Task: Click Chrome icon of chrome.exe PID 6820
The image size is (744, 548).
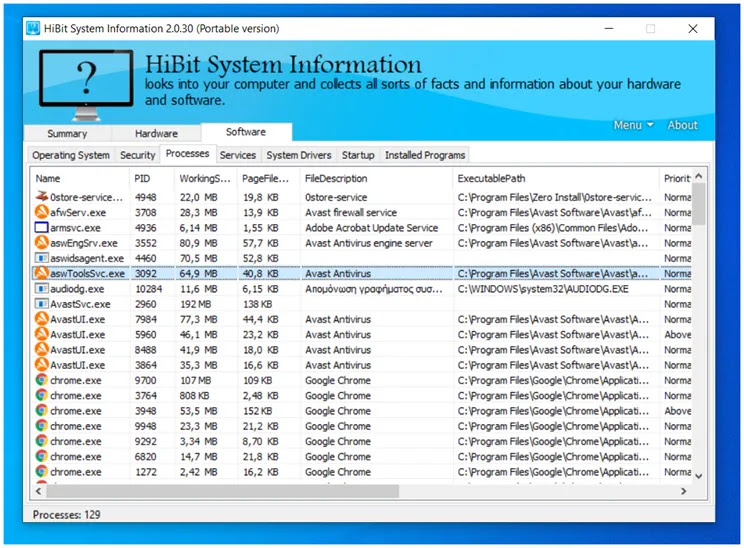Action: 42,456
